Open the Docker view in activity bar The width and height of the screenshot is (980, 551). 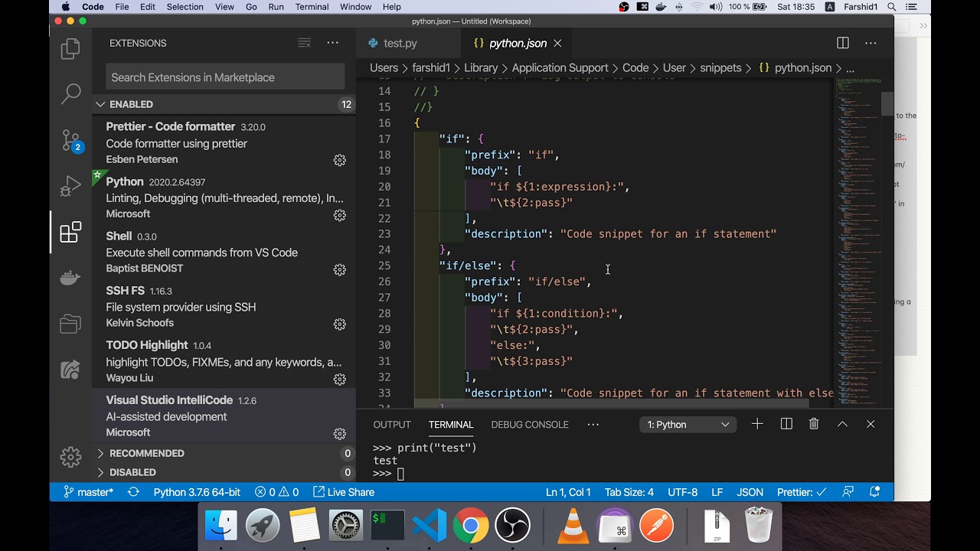(70, 278)
